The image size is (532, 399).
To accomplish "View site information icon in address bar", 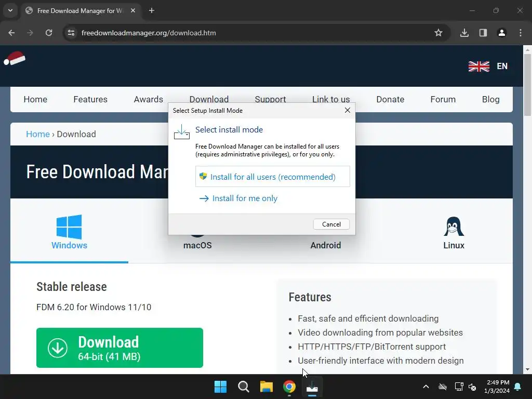I will coord(71,33).
